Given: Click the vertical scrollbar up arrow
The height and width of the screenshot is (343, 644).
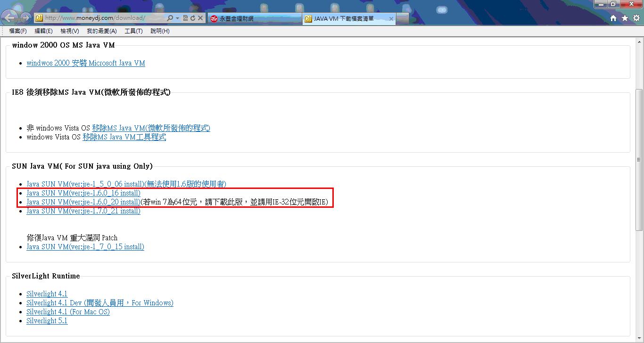Looking at the screenshot, I should [640, 41].
